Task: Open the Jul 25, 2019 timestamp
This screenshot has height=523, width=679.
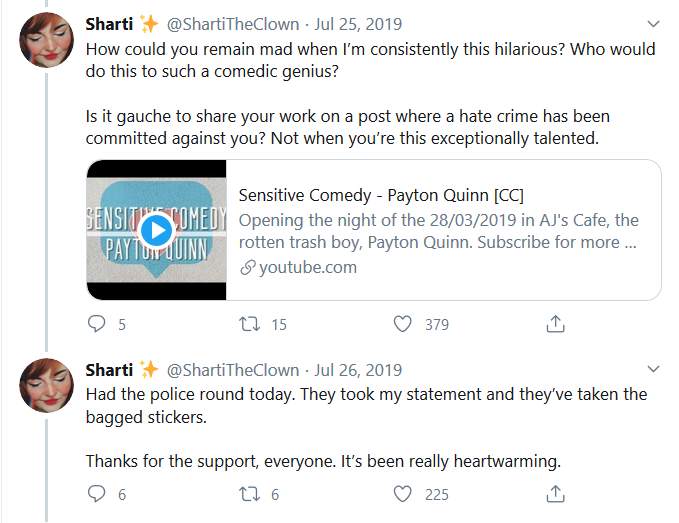Action: pyautogui.click(x=358, y=24)
